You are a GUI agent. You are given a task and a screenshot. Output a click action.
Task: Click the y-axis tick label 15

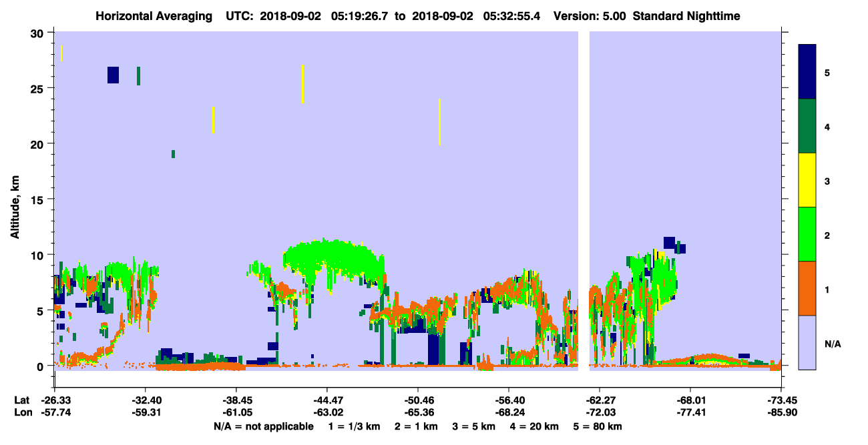point(38,199)
